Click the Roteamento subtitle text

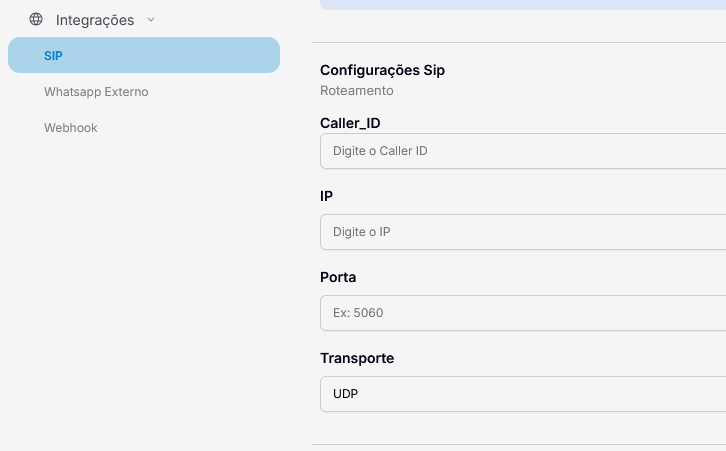click(x=356, y=91)
